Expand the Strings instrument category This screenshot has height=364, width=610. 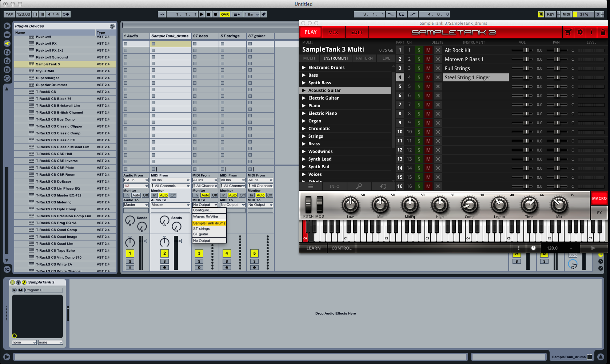[304, 136]
